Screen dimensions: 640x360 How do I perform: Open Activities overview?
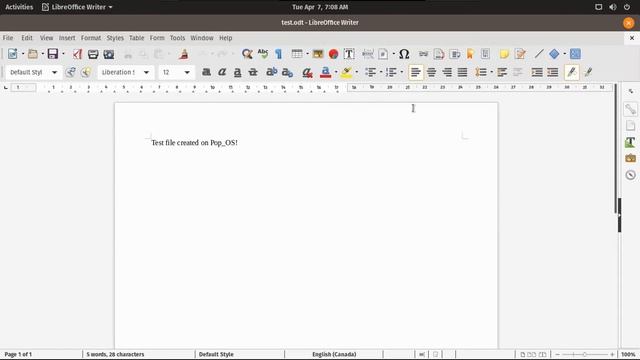(x=19, y=7)
